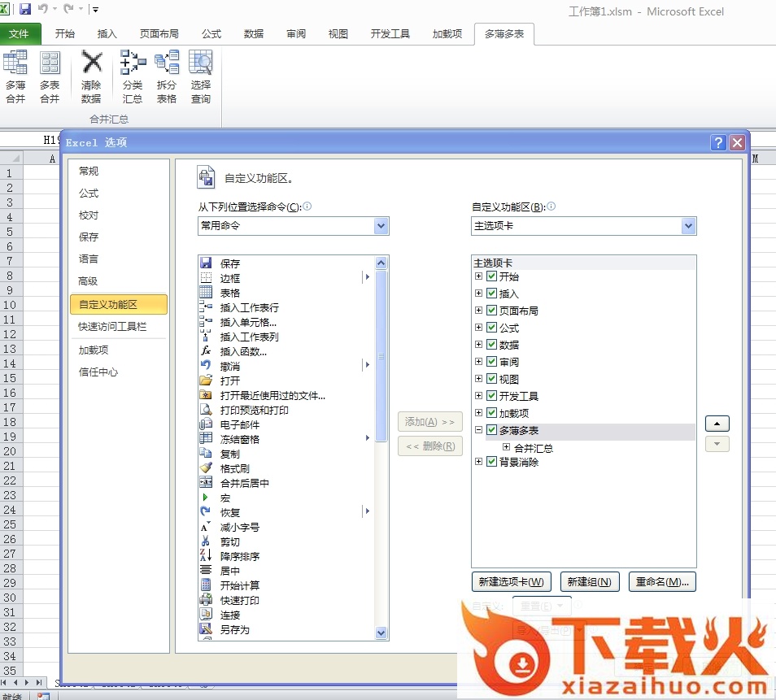Image resolution: width=776 pixels, height=700 pixels.
Task: Switch to the 页面布局 ribbon tab
Action: click(159, 34)
